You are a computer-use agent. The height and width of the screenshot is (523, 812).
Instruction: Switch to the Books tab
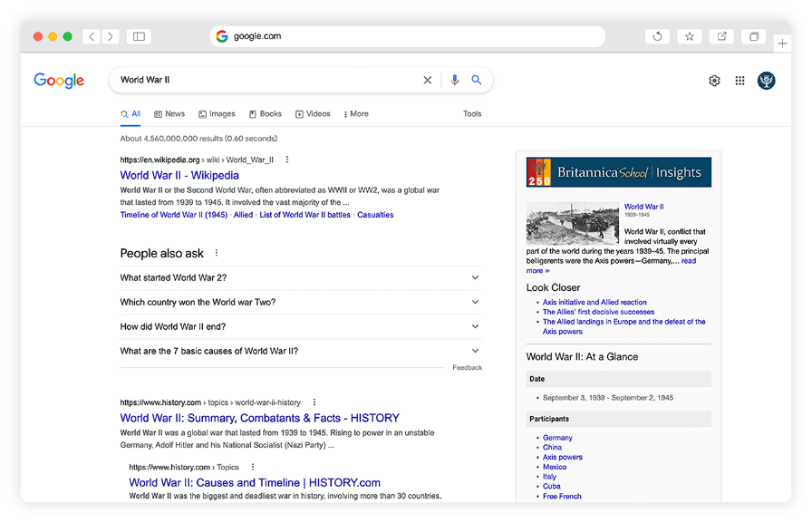[x=266, y=114]
